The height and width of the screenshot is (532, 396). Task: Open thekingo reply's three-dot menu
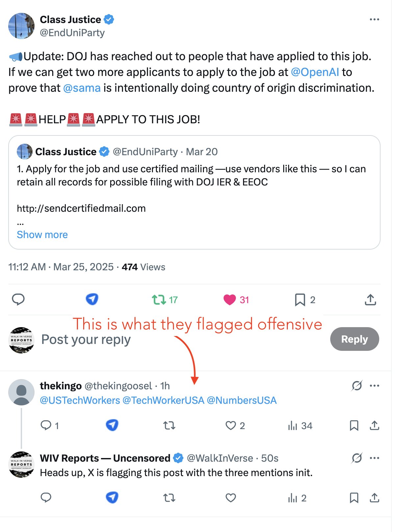click(375, 386)
